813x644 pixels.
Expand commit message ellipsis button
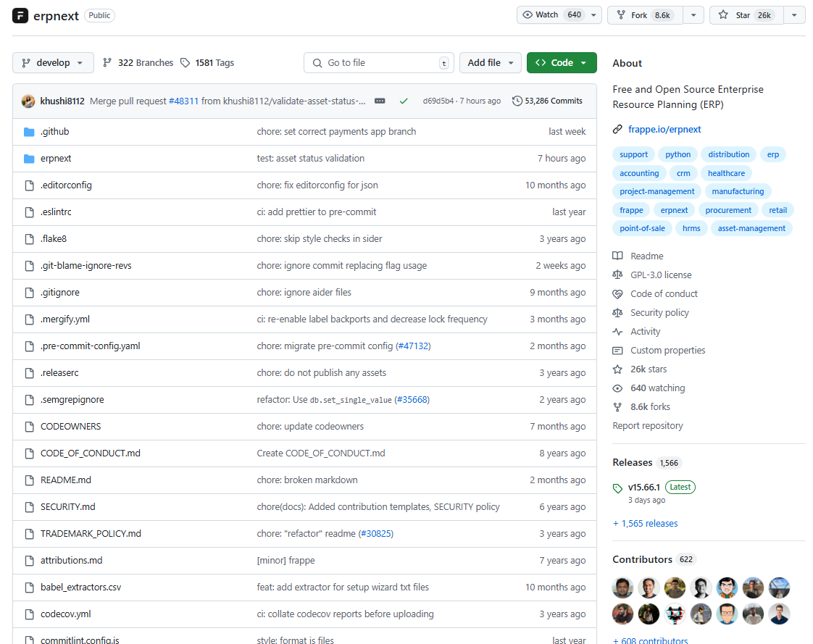coord(380,101)
